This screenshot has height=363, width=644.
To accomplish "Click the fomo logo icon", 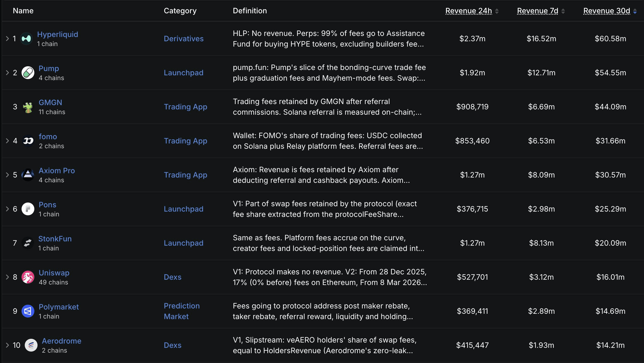I will (x=28, y=141).
